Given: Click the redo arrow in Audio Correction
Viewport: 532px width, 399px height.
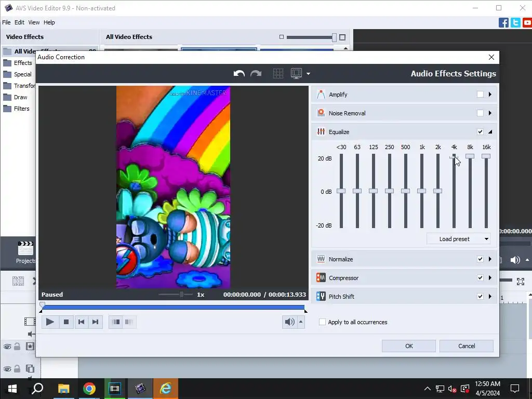Looking at the screenshot, I should coord(256,74).
